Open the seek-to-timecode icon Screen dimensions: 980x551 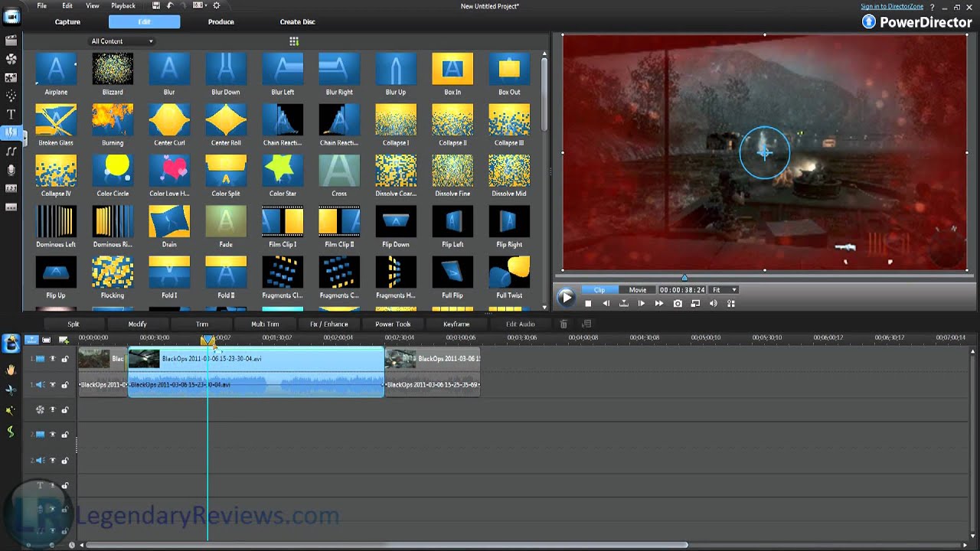[x=624, y=304]
